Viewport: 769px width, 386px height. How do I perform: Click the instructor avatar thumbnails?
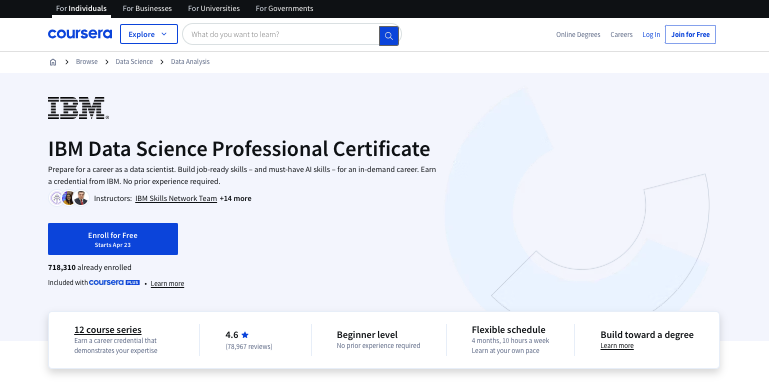69,198
